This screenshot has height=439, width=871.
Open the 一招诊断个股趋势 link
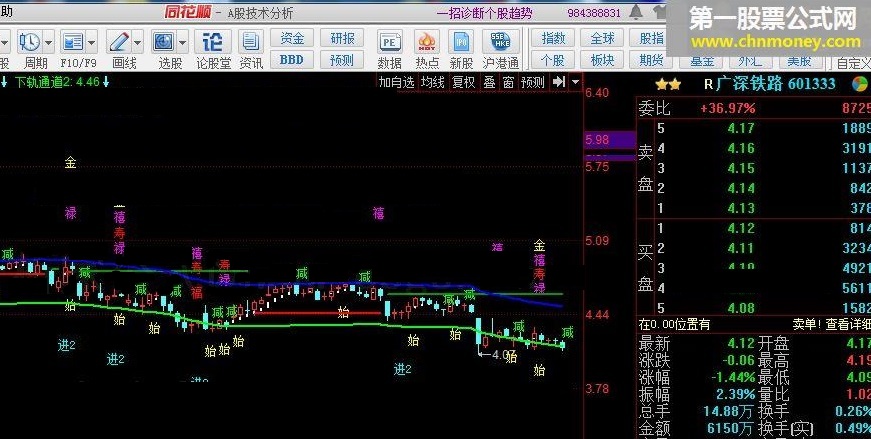[484, 13]
